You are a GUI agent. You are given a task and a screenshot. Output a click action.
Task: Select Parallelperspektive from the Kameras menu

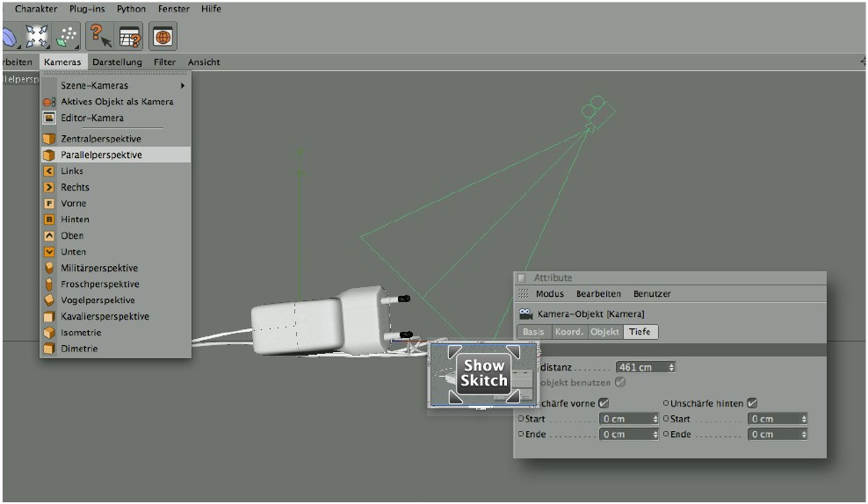click(x=101, y=155)
